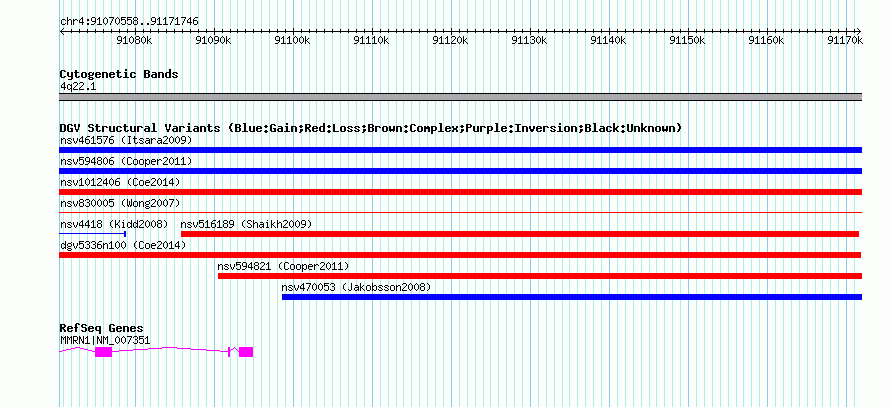
Task: Select the nsv461576 (Itsara2009) label
Action: tap(126, 140)
